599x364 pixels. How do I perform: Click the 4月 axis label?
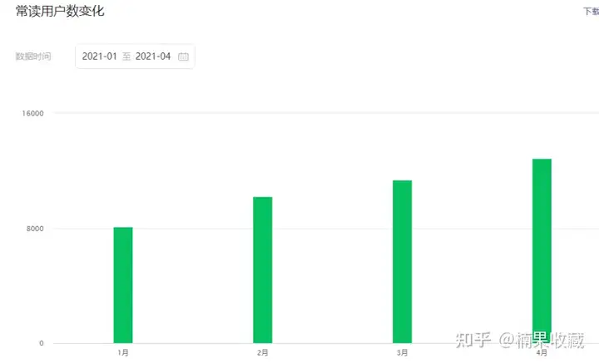542,352
